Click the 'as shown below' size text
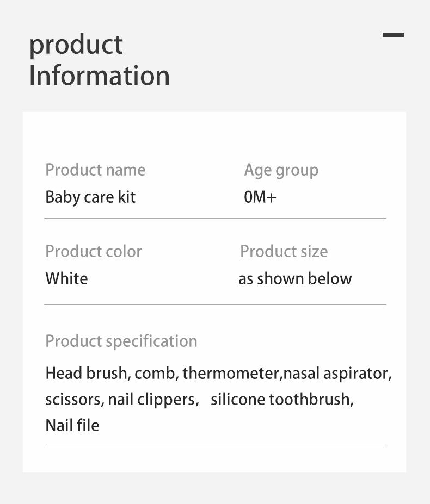The width and height of the screenshot is (430, 504). coord(295,278)
